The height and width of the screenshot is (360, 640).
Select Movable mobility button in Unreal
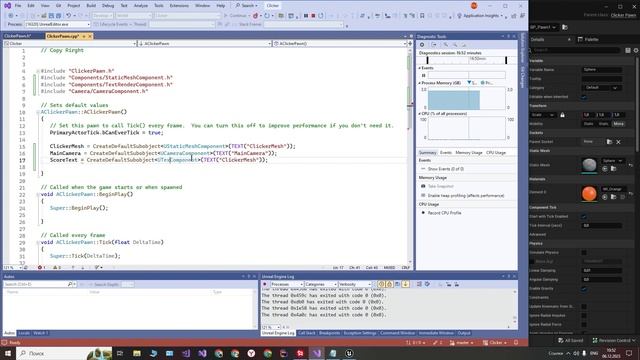(x=618, y=124)
